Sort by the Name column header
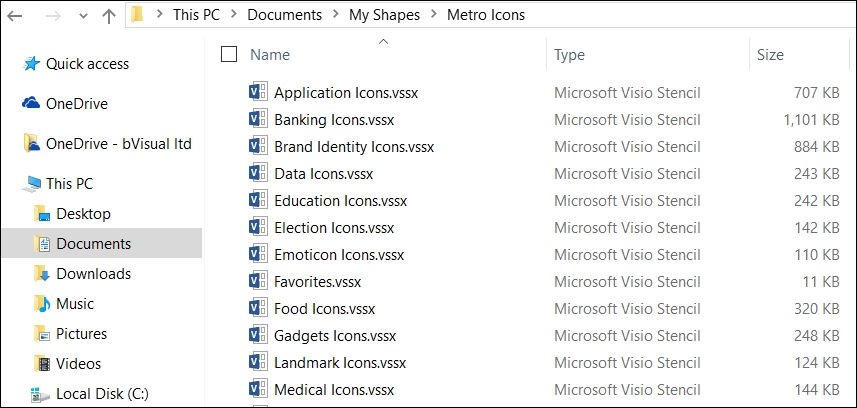857x408 pixels. [x=270, y=55]
